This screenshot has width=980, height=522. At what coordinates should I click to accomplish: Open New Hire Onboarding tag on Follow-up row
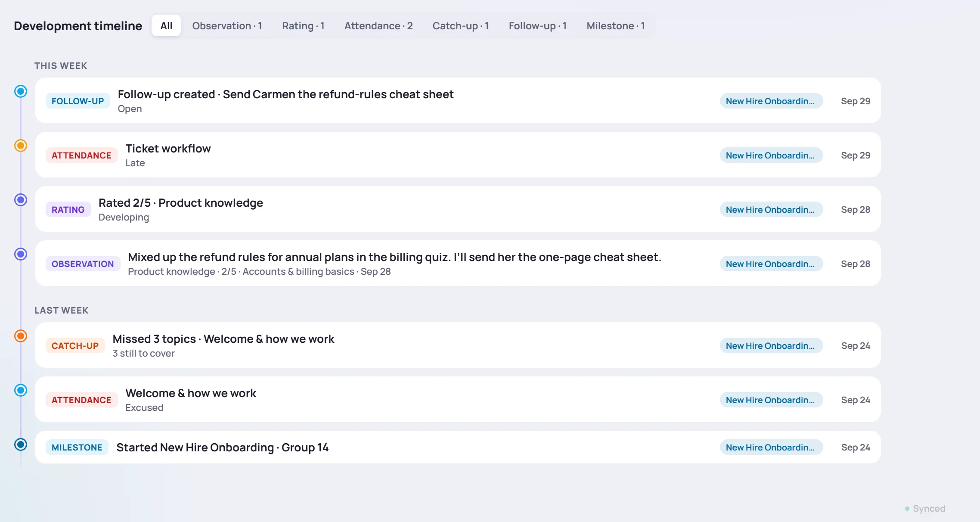[771, 101]
